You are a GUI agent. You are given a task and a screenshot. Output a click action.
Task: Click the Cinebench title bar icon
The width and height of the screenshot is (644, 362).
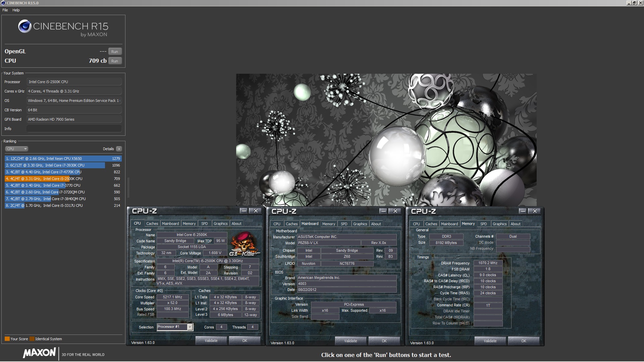point(3,3)
